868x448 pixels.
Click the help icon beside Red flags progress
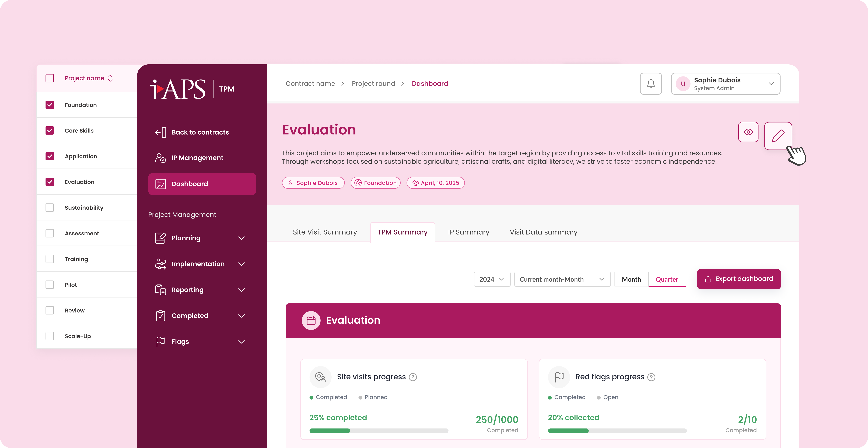click(651, 377)
